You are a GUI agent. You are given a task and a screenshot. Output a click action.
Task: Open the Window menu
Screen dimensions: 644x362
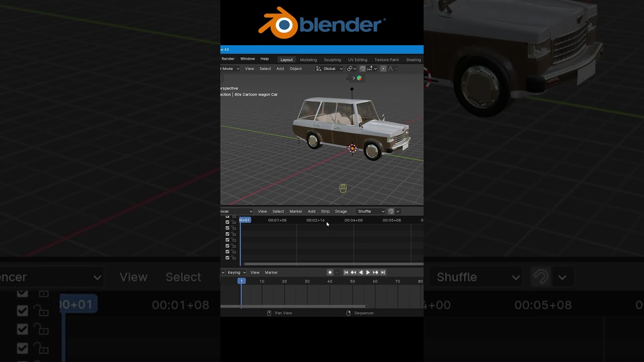point(248,59)
